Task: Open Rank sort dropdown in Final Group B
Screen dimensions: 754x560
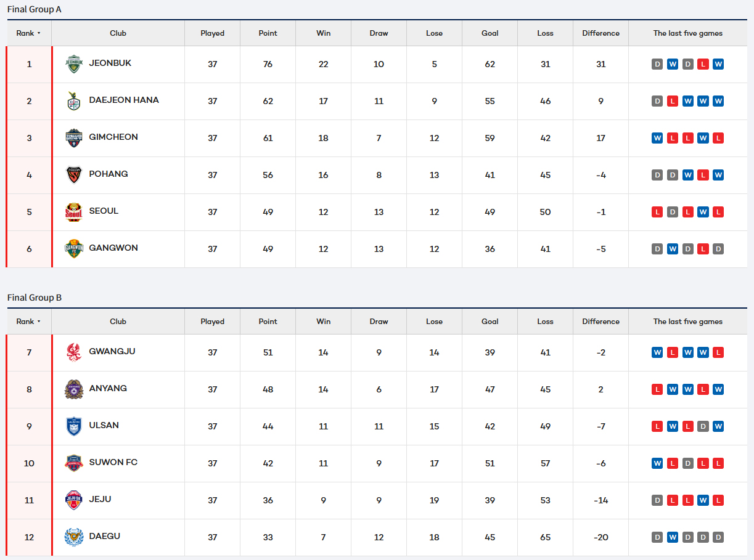Action: [x=29, y=322]
